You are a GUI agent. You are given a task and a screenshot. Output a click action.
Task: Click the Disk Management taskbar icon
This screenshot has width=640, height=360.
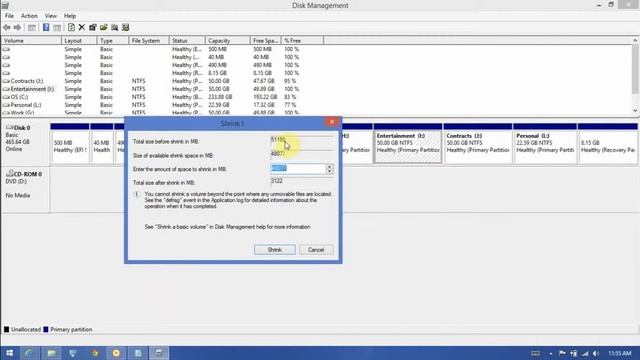click(x=159, y=353)
